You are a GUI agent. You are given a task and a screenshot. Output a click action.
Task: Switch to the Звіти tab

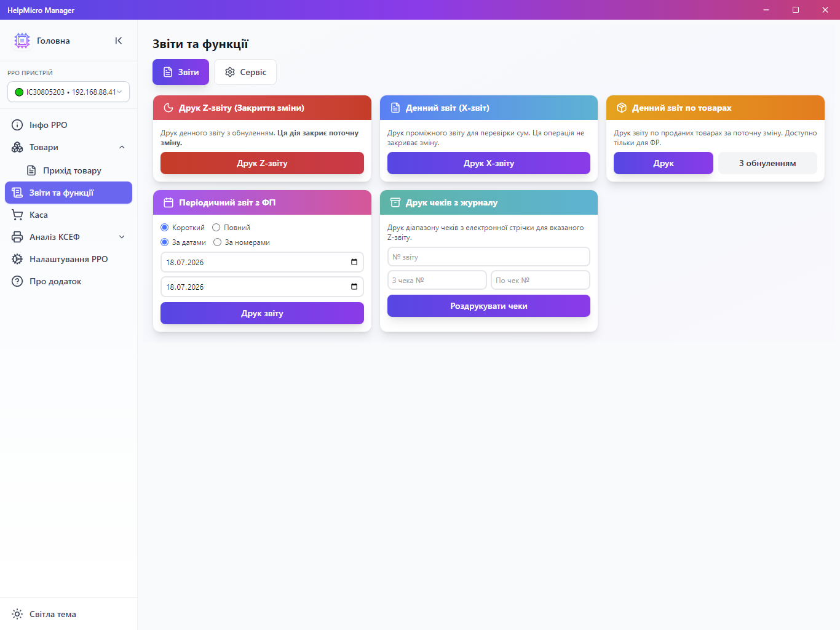coord(181,72)
